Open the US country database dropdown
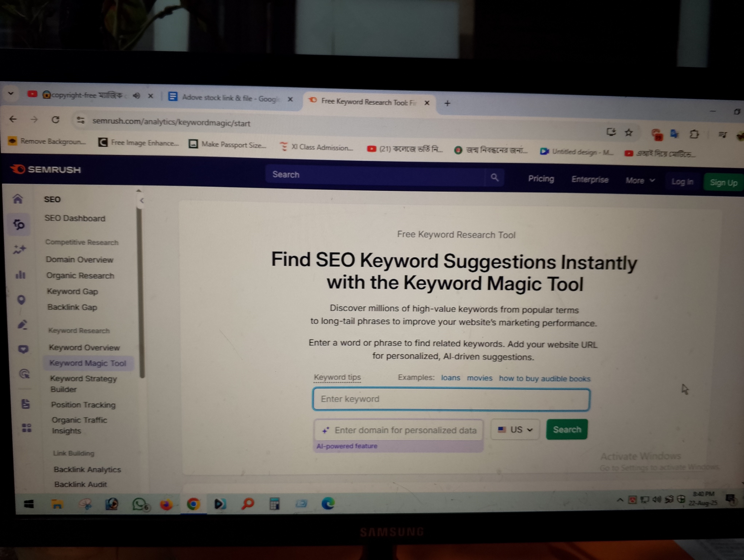Image resolution: width=744 pixels, height=560 pixels. 515,430
